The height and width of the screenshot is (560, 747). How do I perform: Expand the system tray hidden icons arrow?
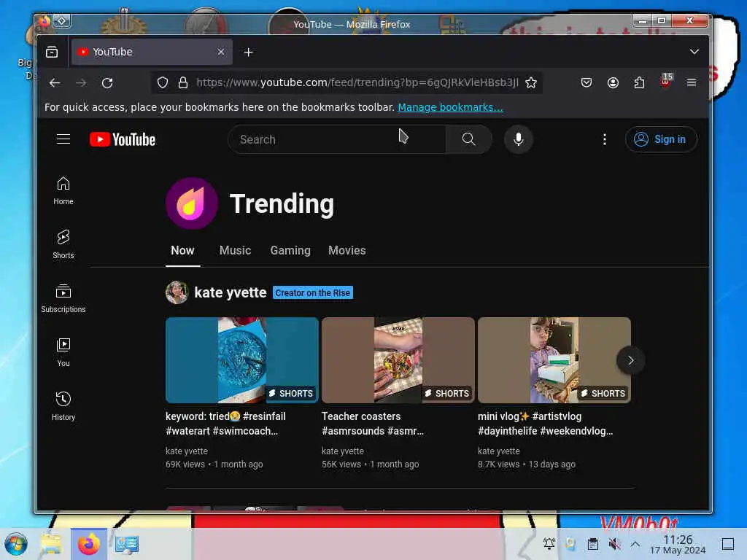point(635,544)
